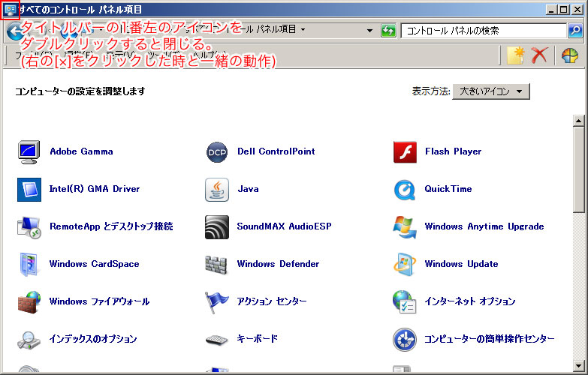Open the address bar history dropdown arrow

(369, 31)
